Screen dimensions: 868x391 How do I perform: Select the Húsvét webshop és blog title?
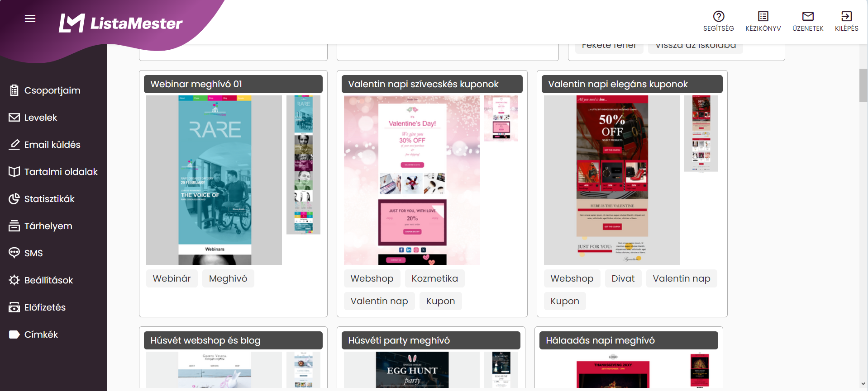(233, 340)
